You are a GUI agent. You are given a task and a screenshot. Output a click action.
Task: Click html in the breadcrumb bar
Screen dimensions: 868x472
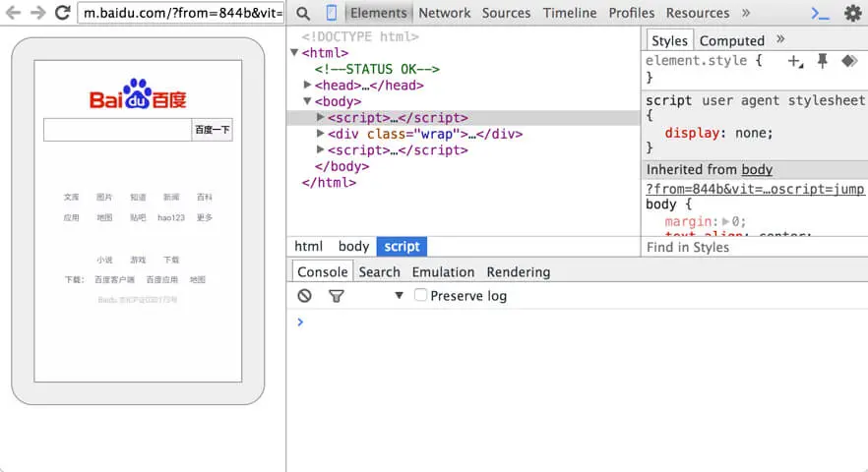click(308, 246)
